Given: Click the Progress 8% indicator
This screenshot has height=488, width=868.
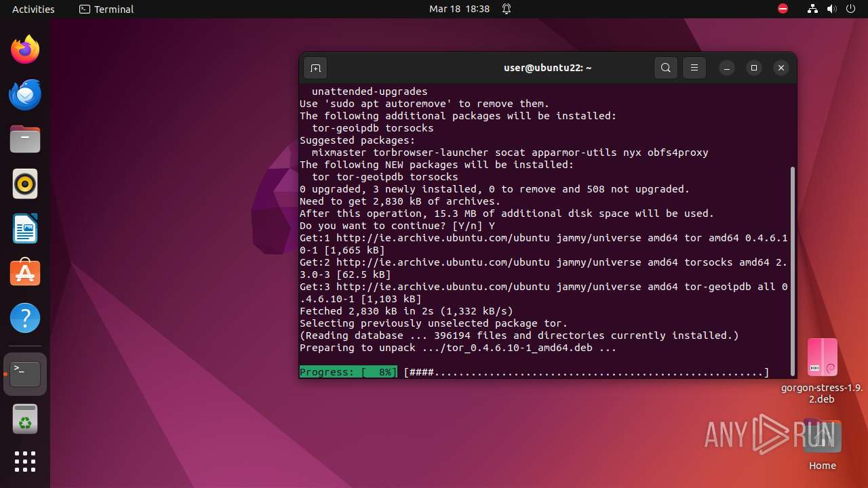Looking at the screenshot, I should tap(349, 372).
